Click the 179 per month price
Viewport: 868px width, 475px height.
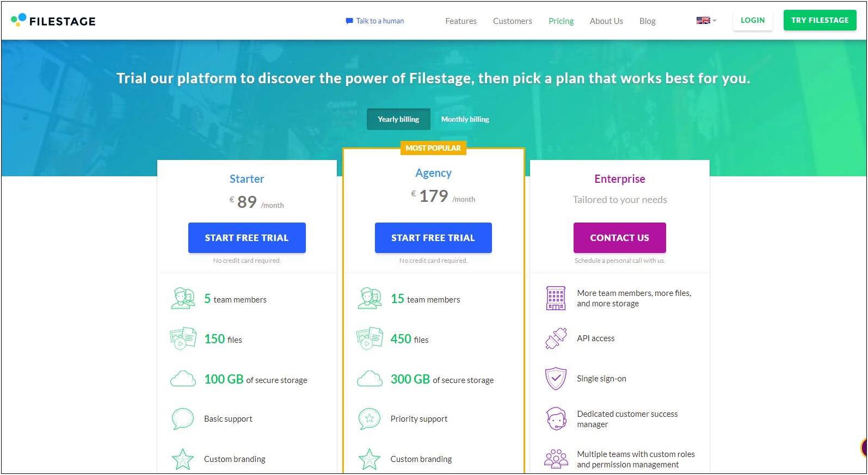click(x=443, y=196)
